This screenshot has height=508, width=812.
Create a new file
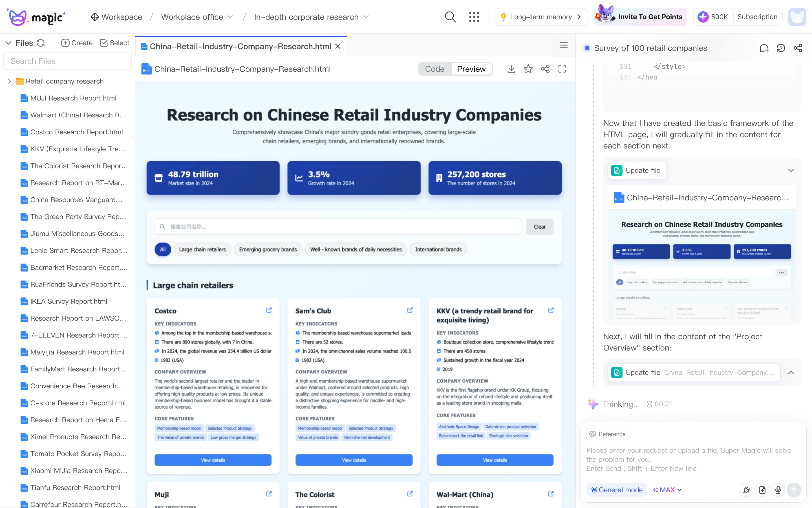tap(77, 43)
